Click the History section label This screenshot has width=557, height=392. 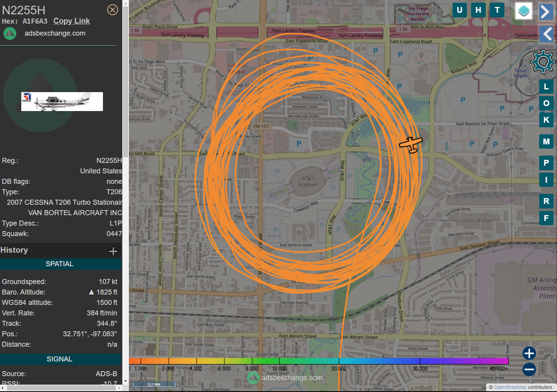coord(14,250)
